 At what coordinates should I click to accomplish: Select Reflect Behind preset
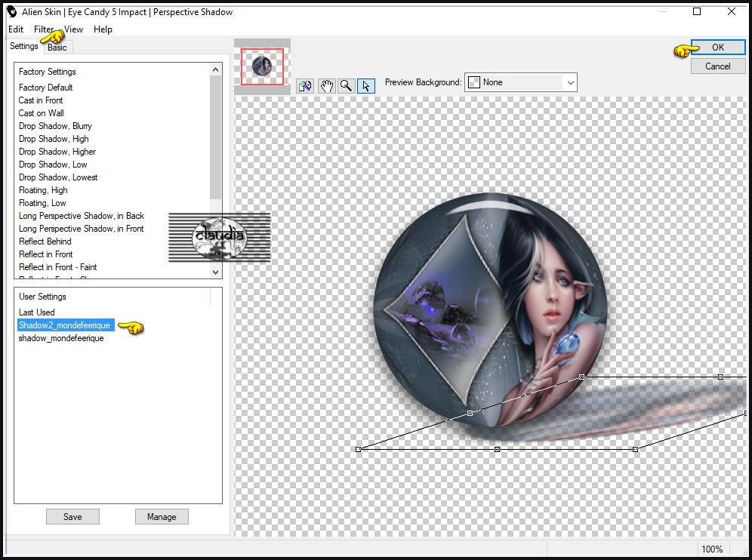point(45,242)
